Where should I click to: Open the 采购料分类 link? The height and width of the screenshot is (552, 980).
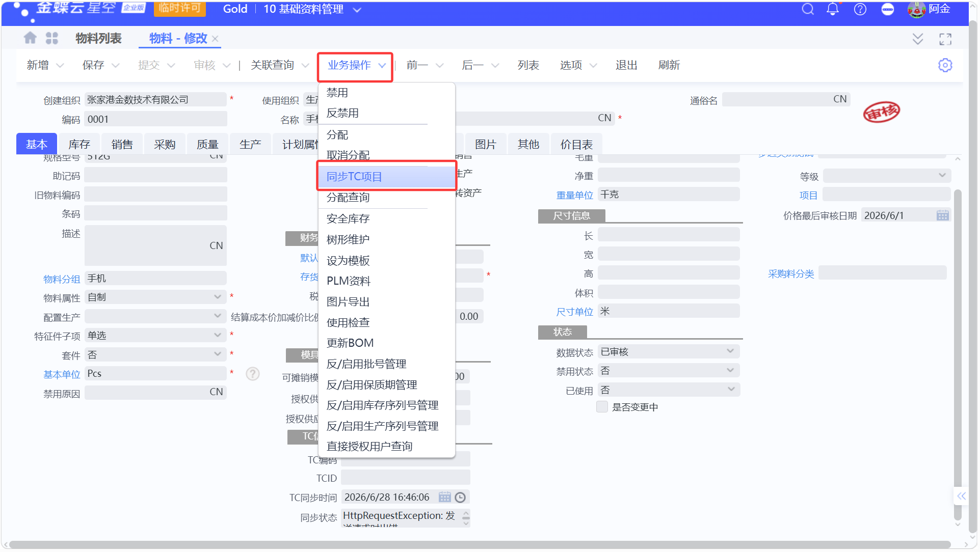(791, 274)
